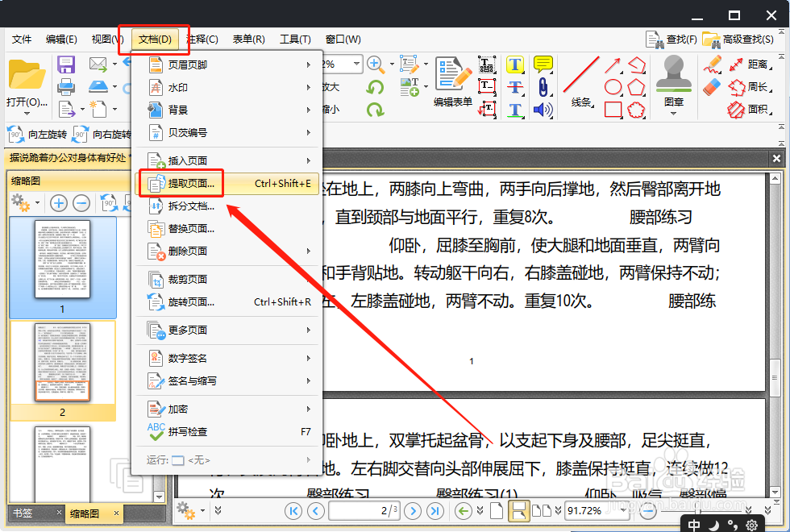Select the yellow sticky note comment tool
This screenshot has width=790, height=532.
pos(543,63)
